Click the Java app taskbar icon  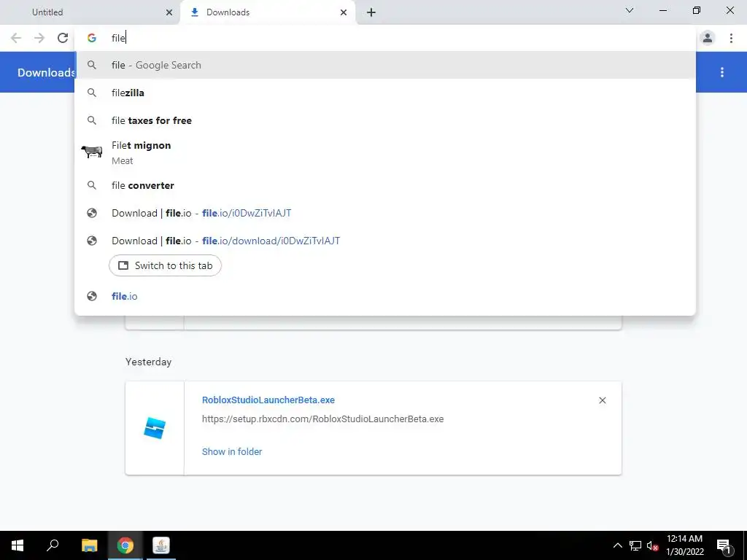click(x=161, y=545)
